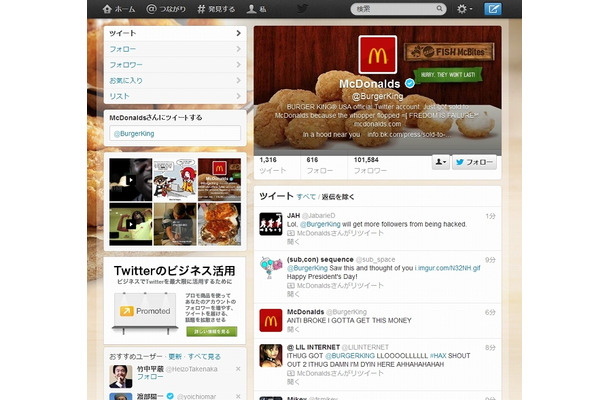Click the info.bk.com press link in bio
Viewport: 610px width, 400px height.
point(409,135)
